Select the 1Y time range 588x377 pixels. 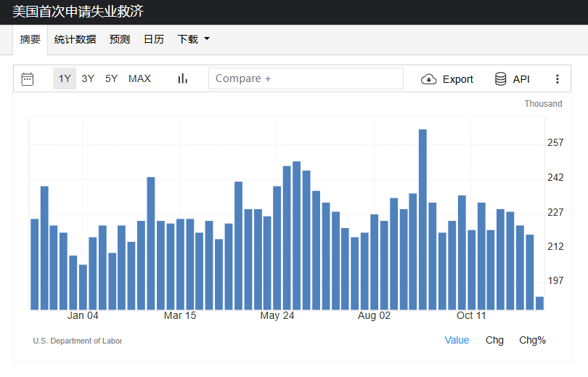click(x=65, y=79)
